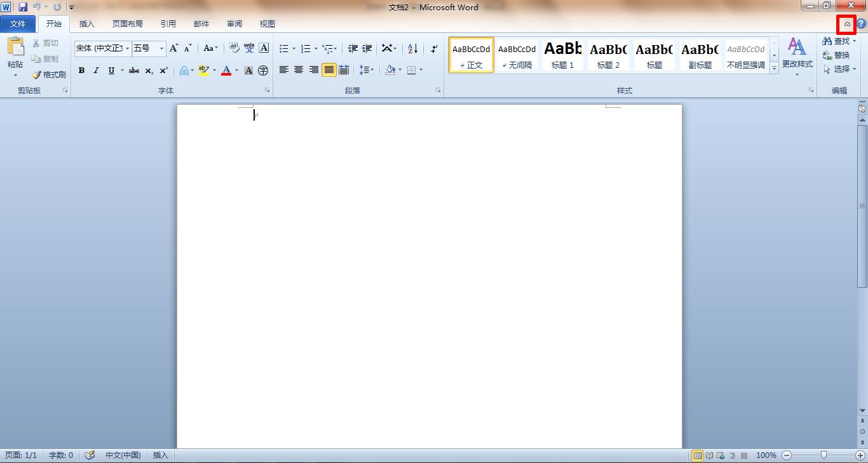Apply the red font color
Screen dimensions: 868x463
226,70
